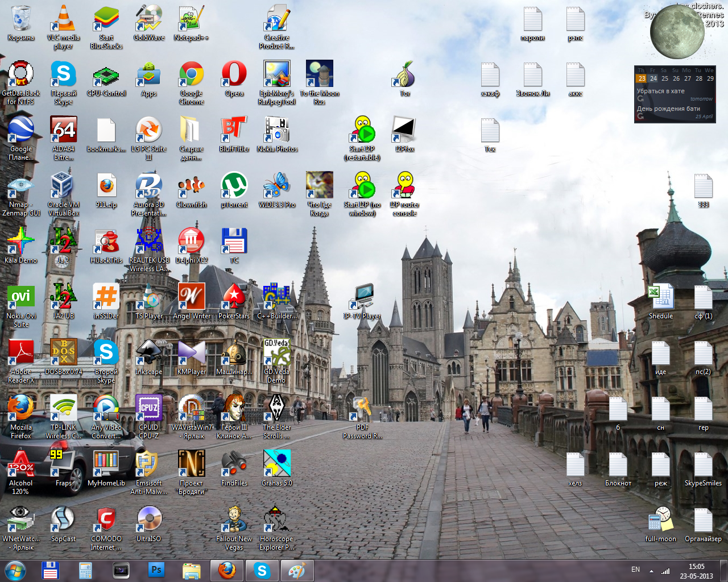Open the Recycle Bin (Корзина) icon

[21, 23]
